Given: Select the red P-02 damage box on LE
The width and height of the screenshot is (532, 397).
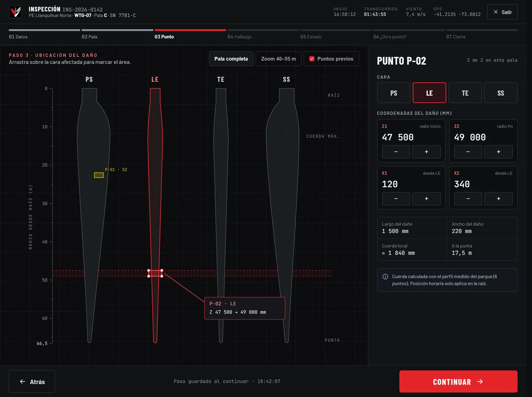Looking at the screenshot, I should click(x=155, y=273).
